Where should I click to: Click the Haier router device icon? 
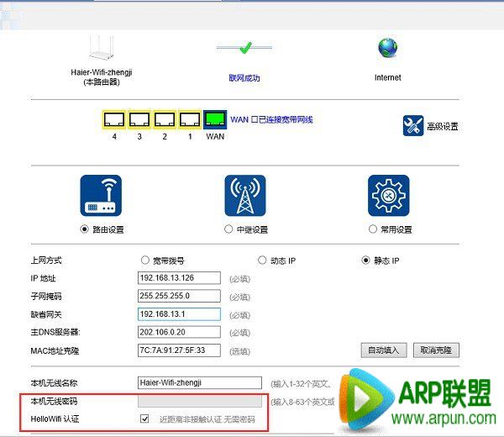click(x=101, y=47)
